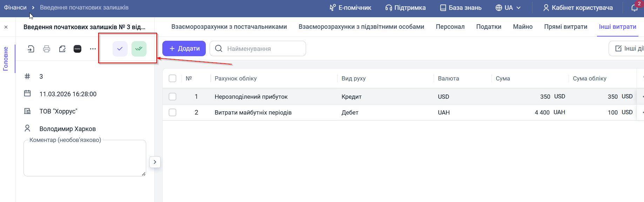Toggle the select all rows checkbox
This screenshot has width=644, height=202.
(x=172, y=78)
